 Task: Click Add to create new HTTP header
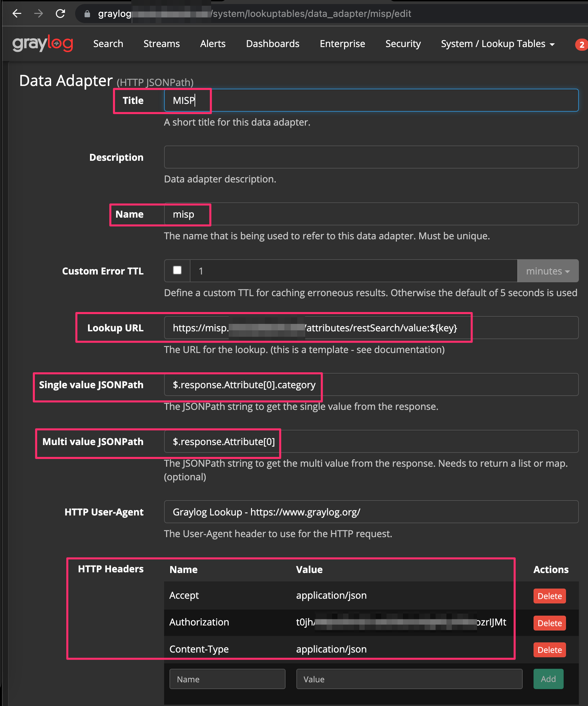tap(548, 679)
